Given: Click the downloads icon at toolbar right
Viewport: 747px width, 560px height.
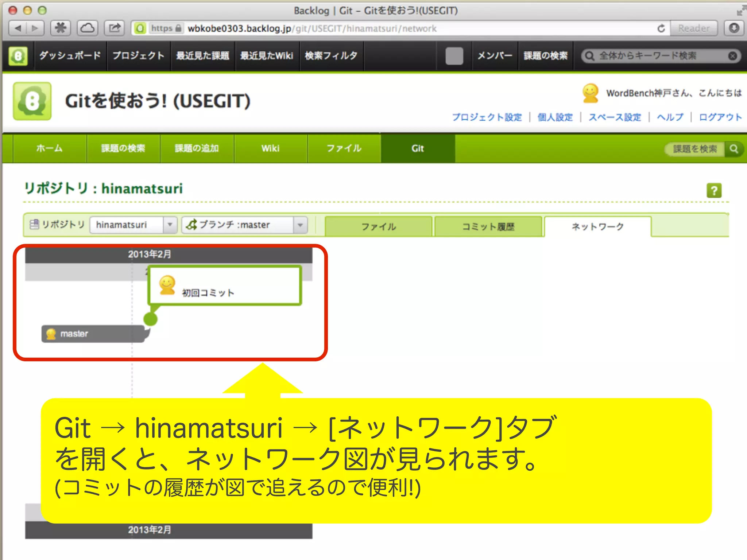Looking at the screenshot, I should [x=734, y=28].
